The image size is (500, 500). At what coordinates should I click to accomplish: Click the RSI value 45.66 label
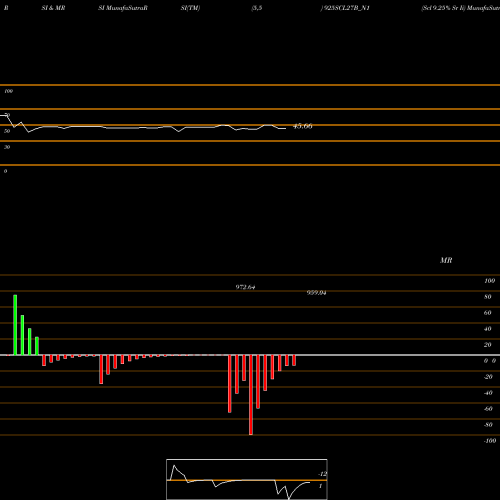pyautogui.click(x=303, y=126)
